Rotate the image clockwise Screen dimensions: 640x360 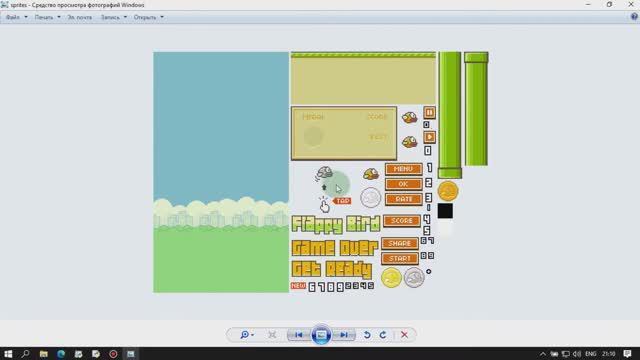pos(383,335)
